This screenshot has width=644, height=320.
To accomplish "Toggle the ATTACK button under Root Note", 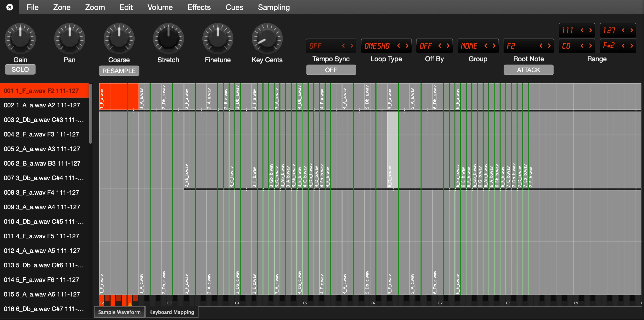I will click(x=528, y=70).
